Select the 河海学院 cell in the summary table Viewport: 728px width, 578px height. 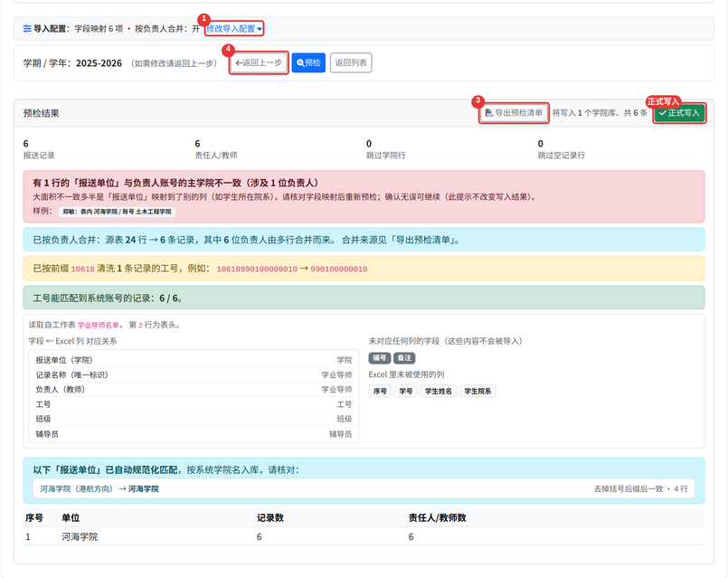(80, 537)
